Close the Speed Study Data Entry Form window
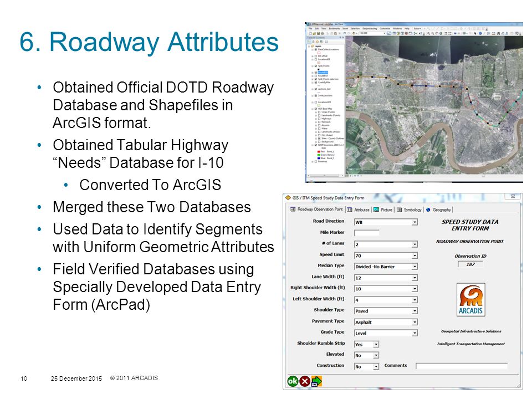Viewport: 532px width, 399px height. 513,196
